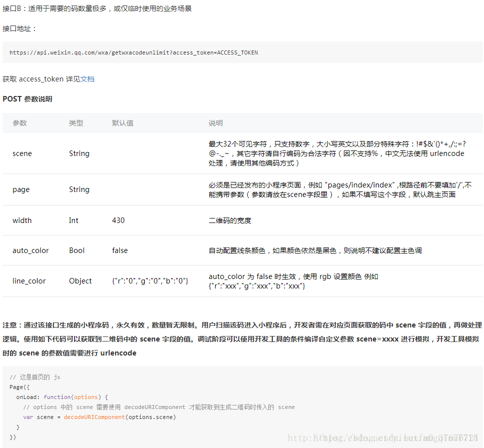This screenshot has height=448, width=484.
Task: Click the 二维码的宽度 description
Action: 230,220
